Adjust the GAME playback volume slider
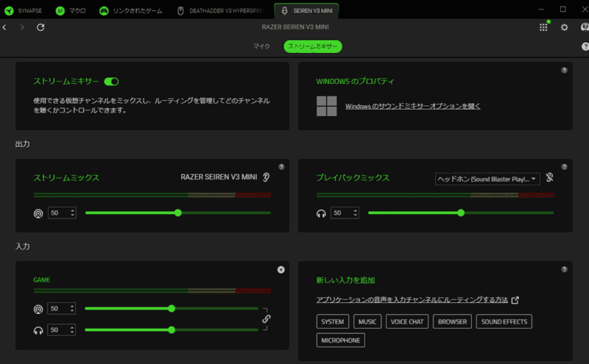This screenshot has height=364, width=589. (172, 330)
